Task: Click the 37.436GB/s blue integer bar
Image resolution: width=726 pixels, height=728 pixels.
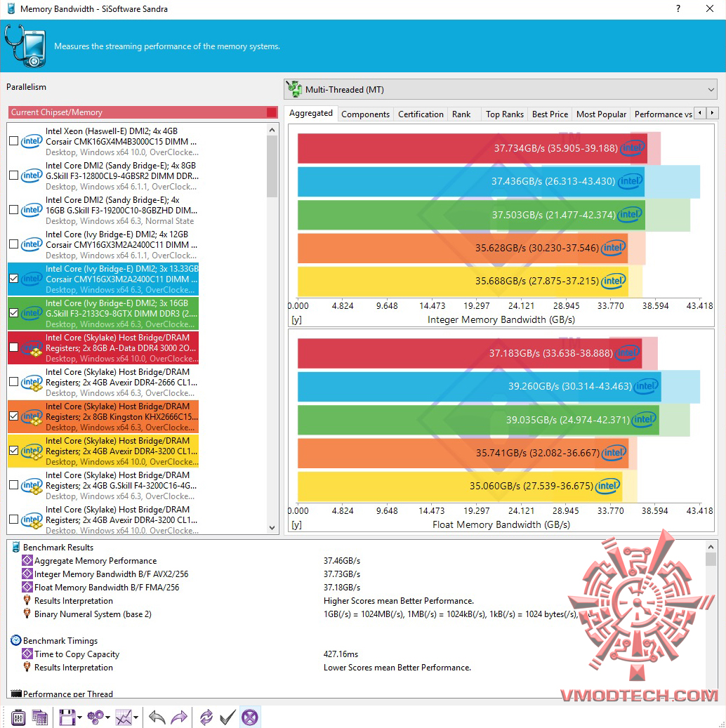Action: (x=471, y=181)
